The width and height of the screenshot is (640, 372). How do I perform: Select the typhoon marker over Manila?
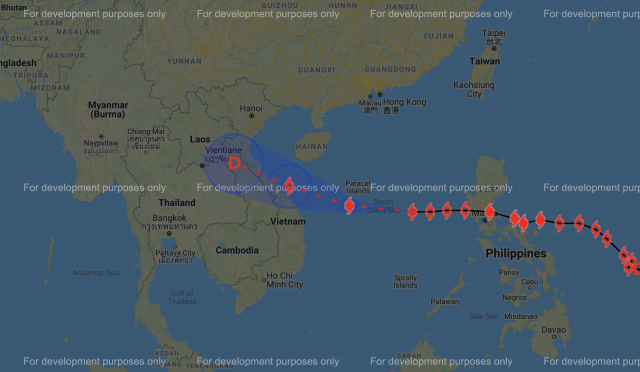490,212
